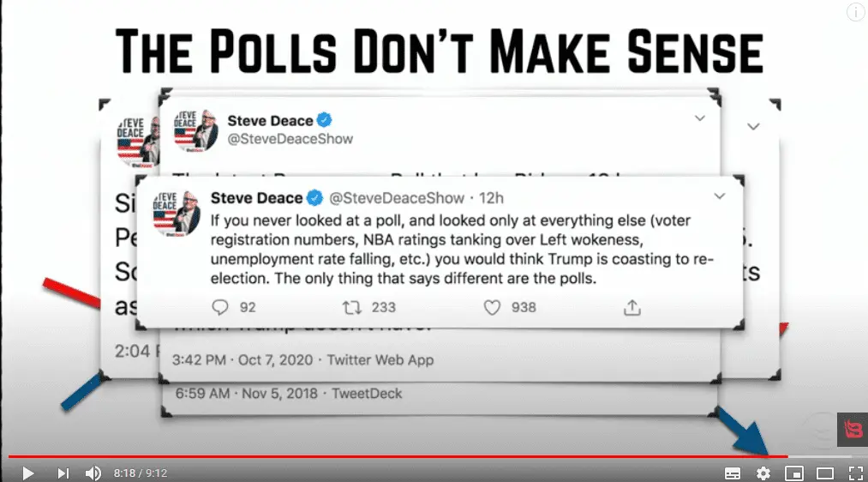Open the @SteveDeaceShow handle in front tweet
The image size is (868, 482).
click(404, 198)
